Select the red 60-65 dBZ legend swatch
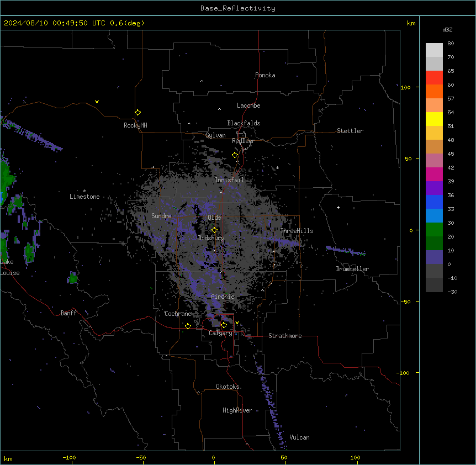Viewport: 476px width, 465px height. 434,78
